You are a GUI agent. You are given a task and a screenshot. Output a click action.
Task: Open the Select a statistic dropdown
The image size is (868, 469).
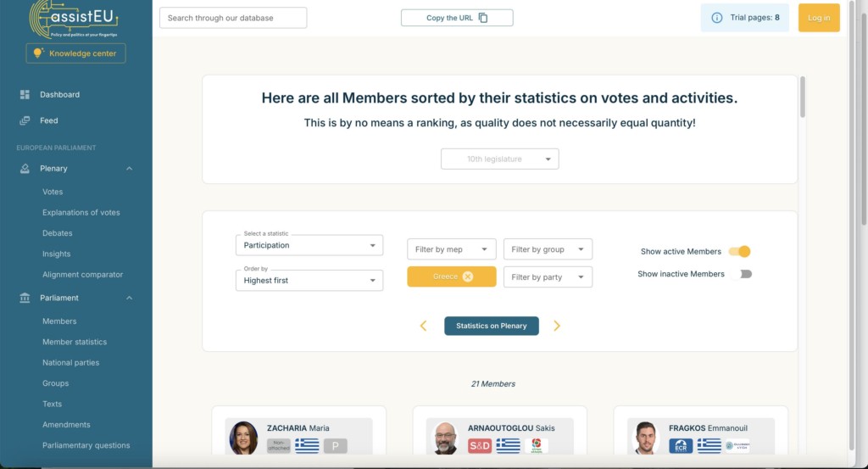(309, 245)
